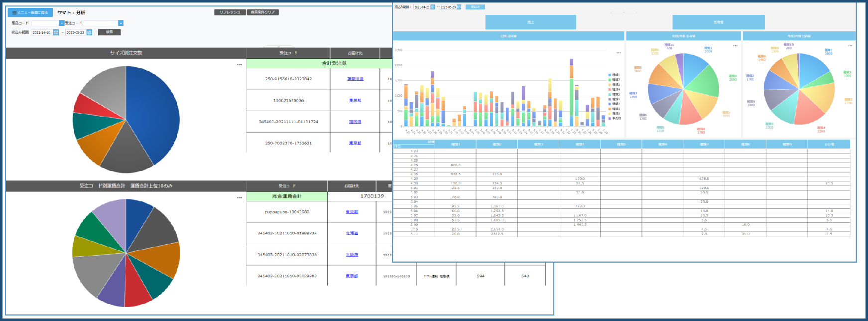The image size is (868, 321).
Task: Select order code 250-7002376-1752631 cell
Action: click(x=288, y=144)
